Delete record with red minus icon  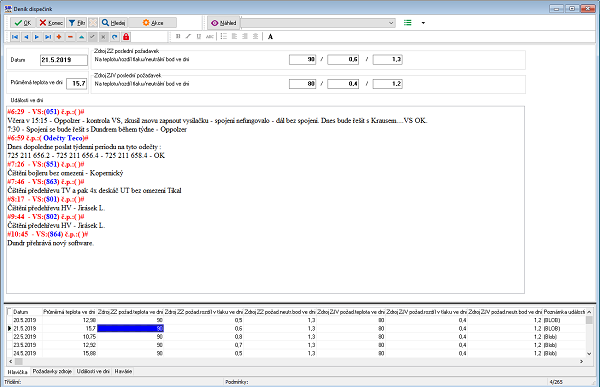pos(70,37)
